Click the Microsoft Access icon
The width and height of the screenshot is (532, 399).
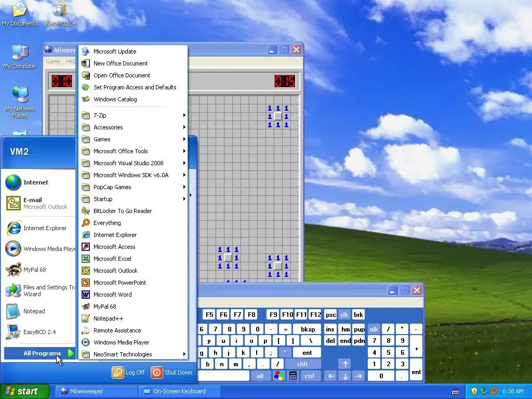click(86, 247)
